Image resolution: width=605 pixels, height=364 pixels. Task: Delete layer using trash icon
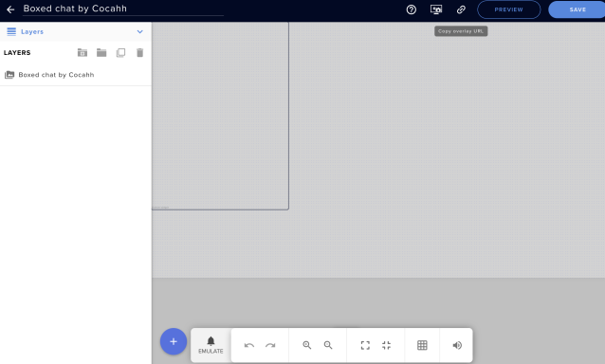tap(140, 52)
